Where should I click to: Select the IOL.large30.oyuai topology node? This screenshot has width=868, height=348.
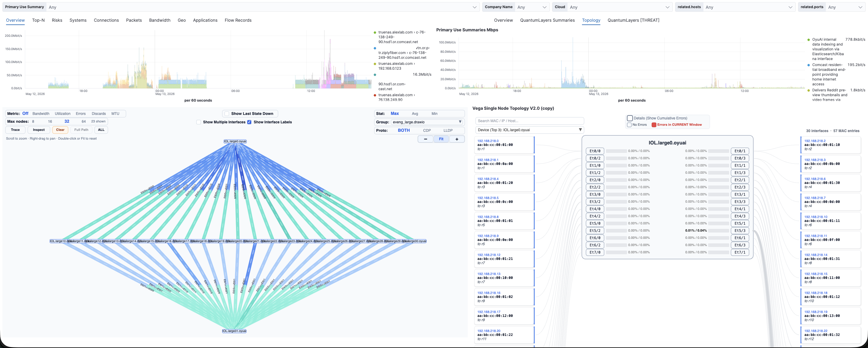click(414, 241)
